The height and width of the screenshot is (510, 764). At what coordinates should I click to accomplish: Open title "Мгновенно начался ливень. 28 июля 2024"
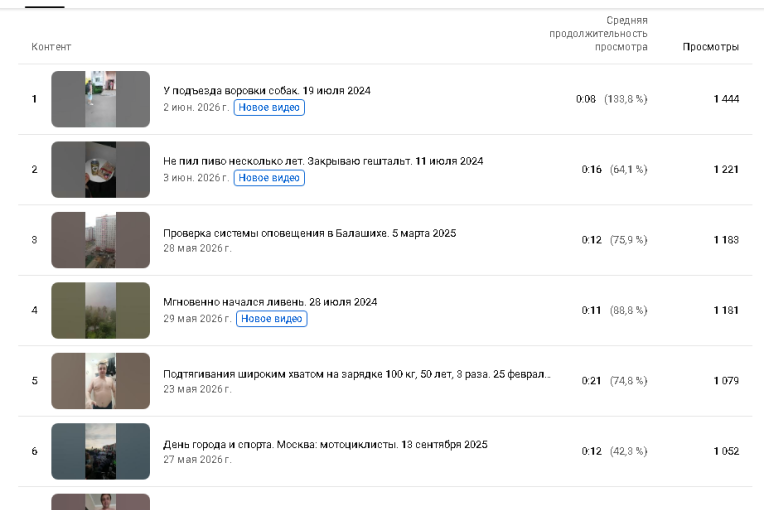click(270, 302)
